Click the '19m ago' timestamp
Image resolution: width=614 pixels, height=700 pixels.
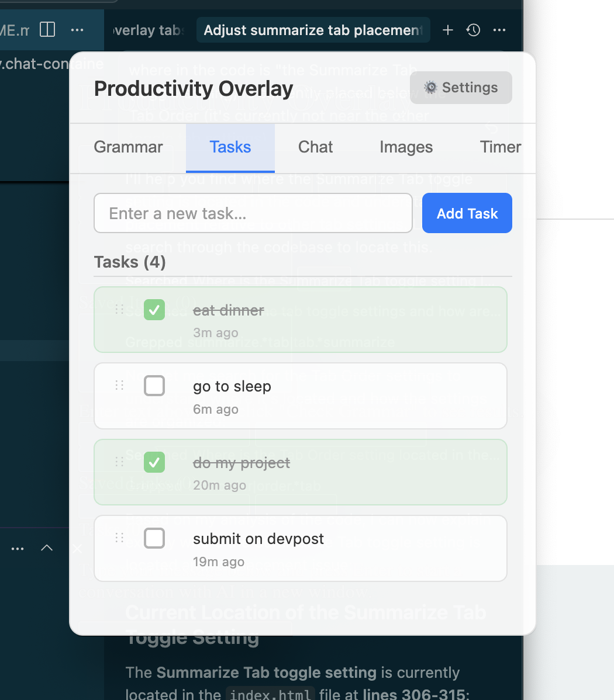click(219, 562)
